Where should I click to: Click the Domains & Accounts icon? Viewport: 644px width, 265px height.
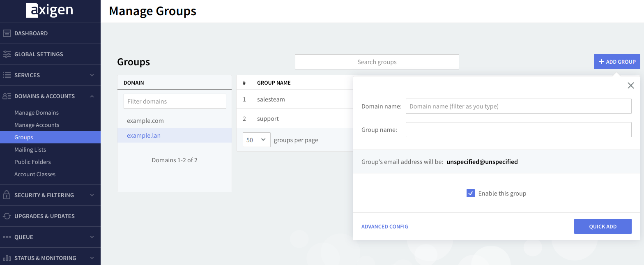click(7, 96)
